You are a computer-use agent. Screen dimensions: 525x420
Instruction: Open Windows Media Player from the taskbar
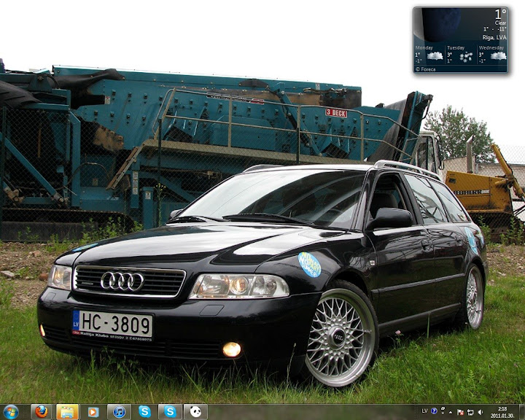click(93, 412)
